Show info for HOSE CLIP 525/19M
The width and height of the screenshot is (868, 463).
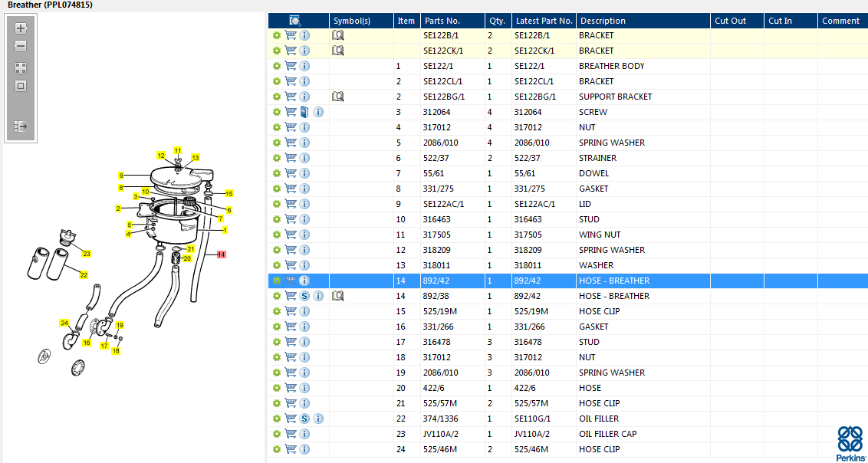pyautogui.click(x=304, y=312)
